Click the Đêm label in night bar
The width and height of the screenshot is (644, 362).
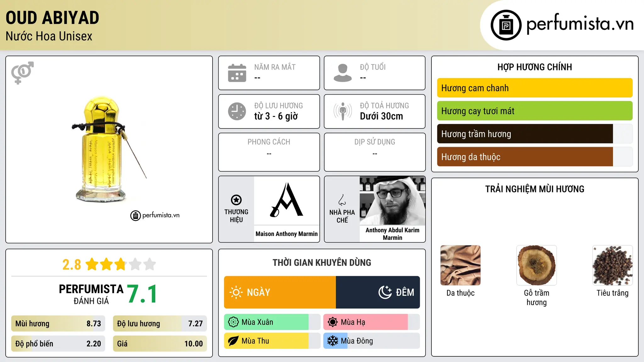(x=405, y=292)
